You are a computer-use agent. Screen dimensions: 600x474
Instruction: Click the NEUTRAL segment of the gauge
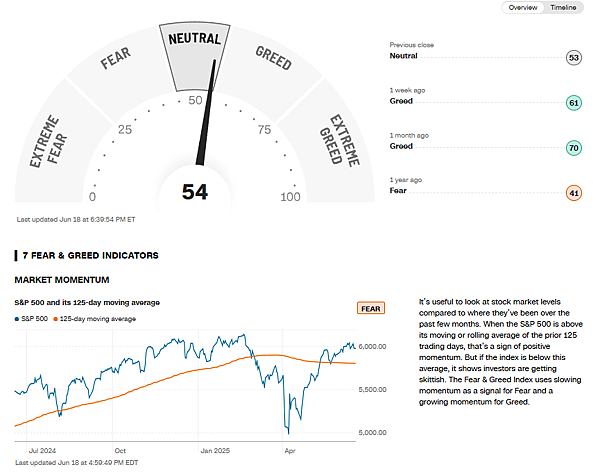pos(194,57)
